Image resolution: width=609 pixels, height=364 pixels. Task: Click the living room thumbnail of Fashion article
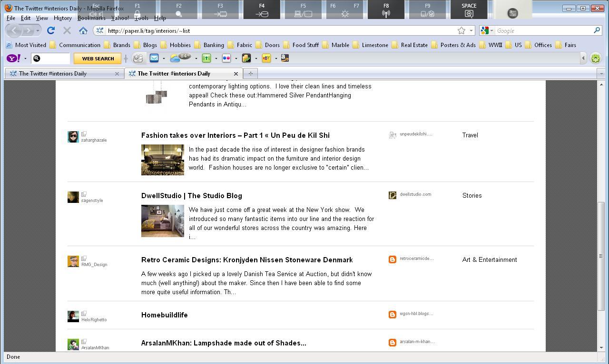click(163, 160)
